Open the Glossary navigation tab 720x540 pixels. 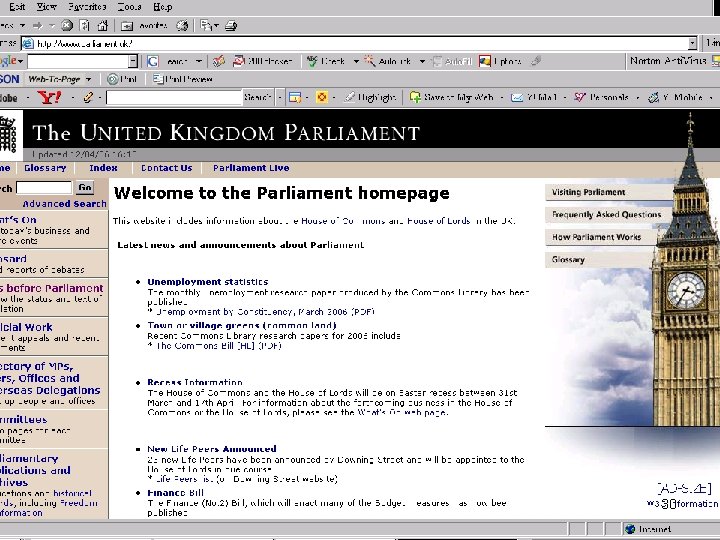45,168
